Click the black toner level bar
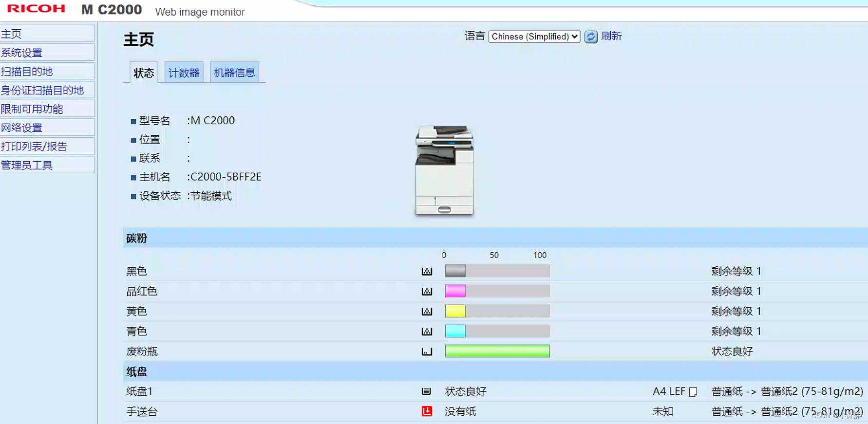 click(x=497, y=271)
